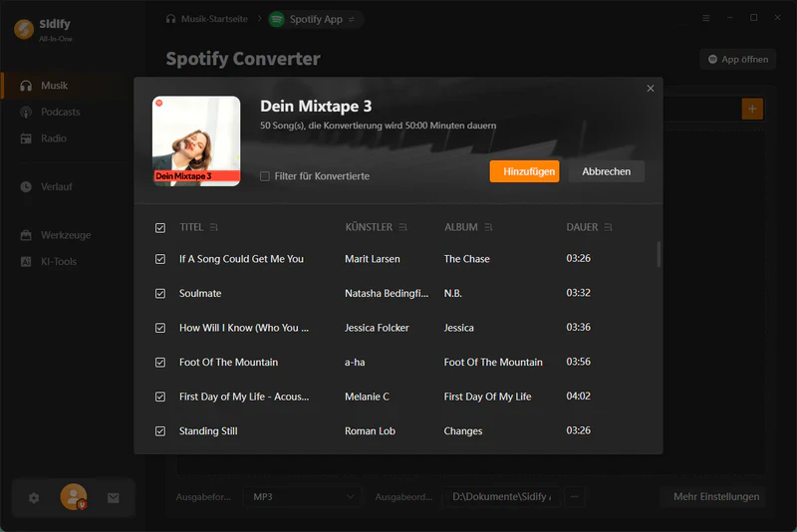Click the orange plus add button
Viewport: 797px width, 532px height.
click(x=752, y=109)
